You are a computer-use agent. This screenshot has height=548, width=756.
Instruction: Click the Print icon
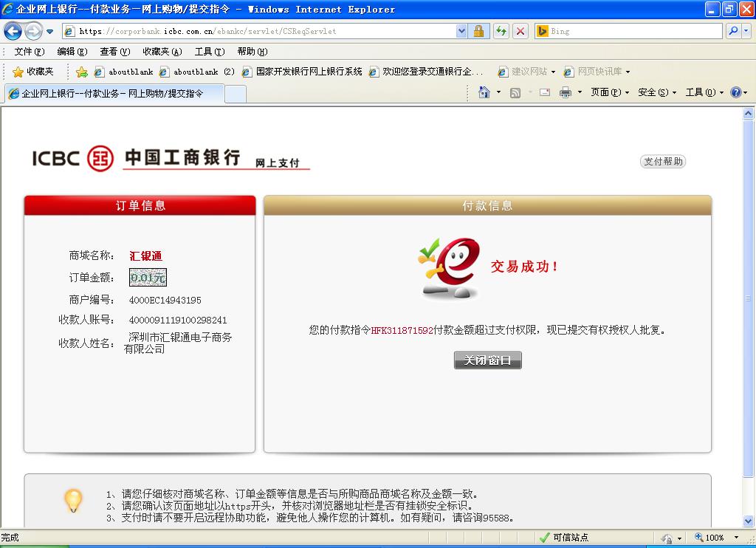point(565,92)
